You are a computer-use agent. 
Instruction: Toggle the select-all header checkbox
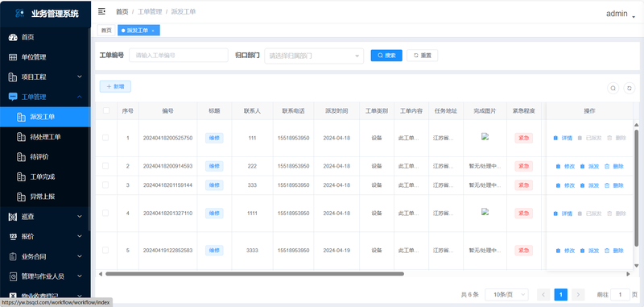point(106,110)
